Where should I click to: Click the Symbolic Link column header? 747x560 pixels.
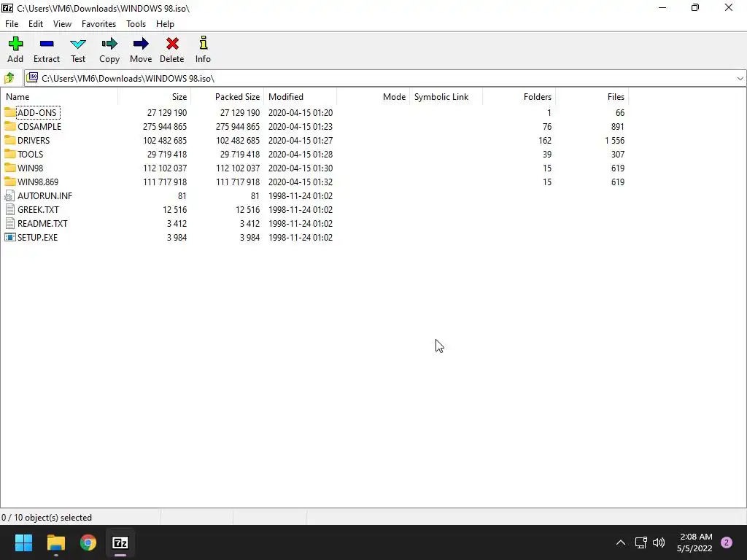point(446,97)
